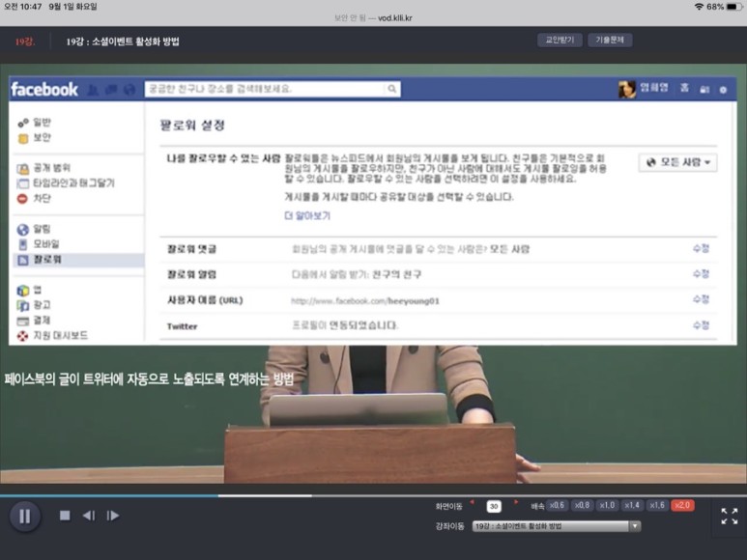Step backward with the previous-frame icon

point(89,516)
